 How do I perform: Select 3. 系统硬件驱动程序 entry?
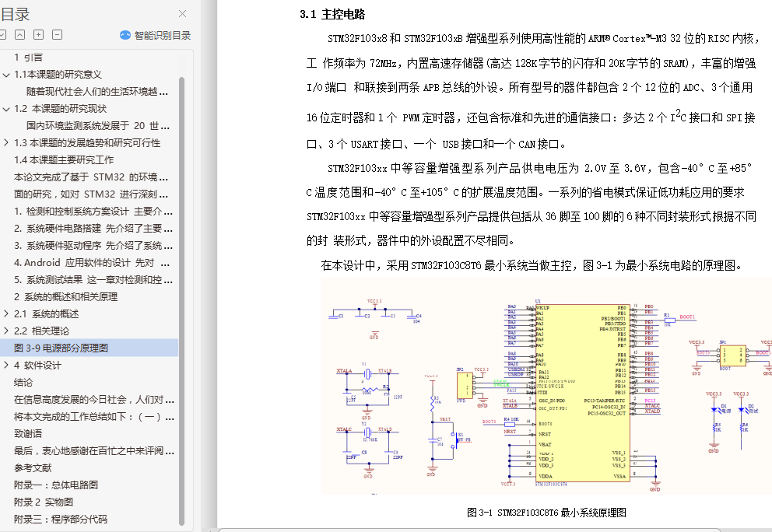[x=93, y=246]
